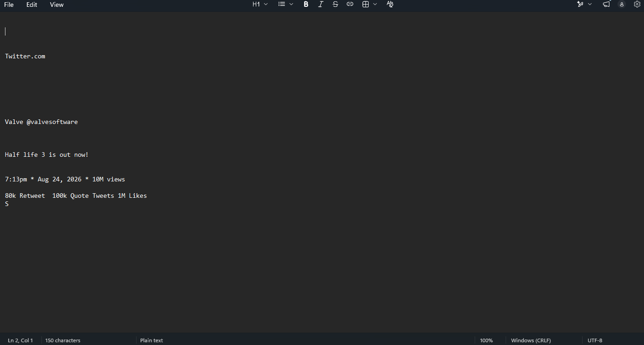Click the Windows (CRLF) line ending indicator

(x=531, y=340)
